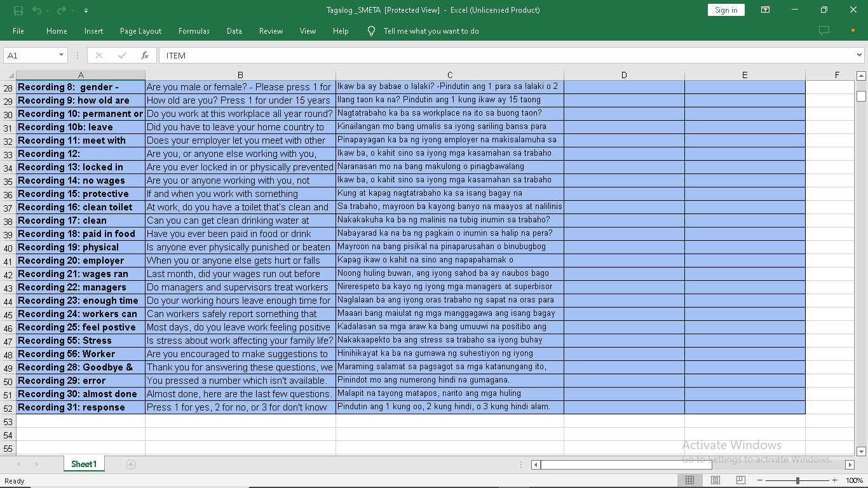Select the Sheet1 tab
Viewport: 868px width, 488px height.
coord(84,464)
